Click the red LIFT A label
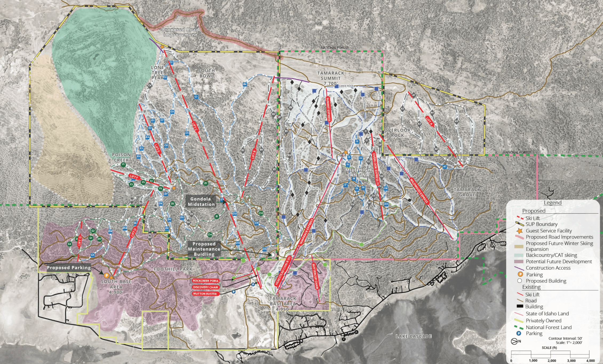This screenshot has width=603, height=364. 429,121
